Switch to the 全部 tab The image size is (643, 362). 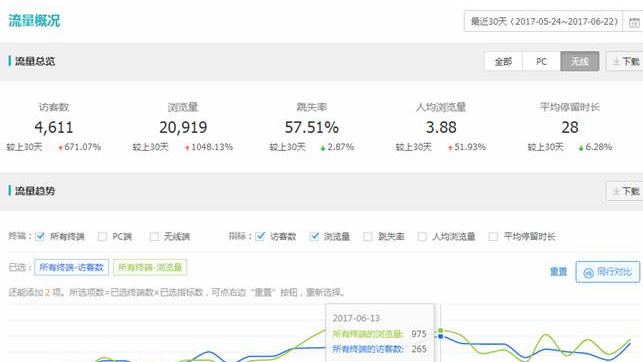pyautogui.click(x=503, y=61)
